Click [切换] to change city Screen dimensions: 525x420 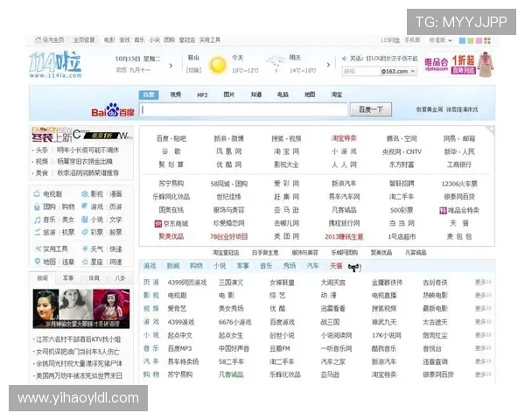194,70
